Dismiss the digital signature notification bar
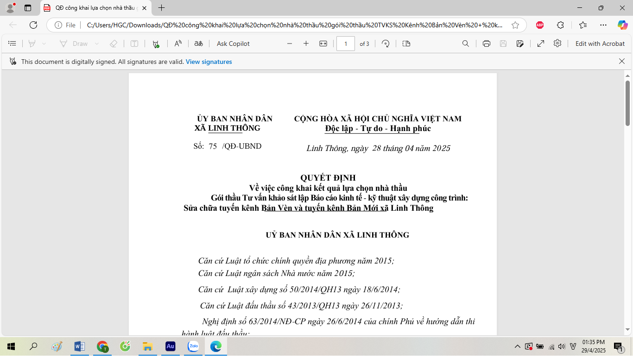Image resolution: width=633 pixels, height=364 pixels. 622,61
